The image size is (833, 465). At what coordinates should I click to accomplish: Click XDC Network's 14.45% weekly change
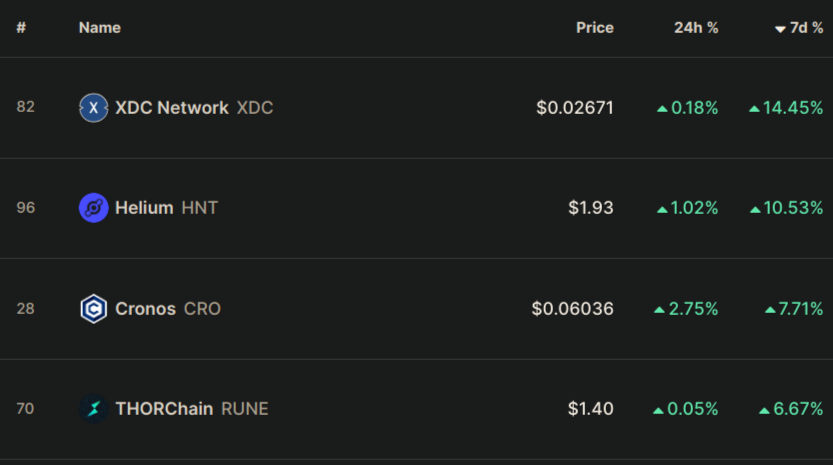coord(786,108)
